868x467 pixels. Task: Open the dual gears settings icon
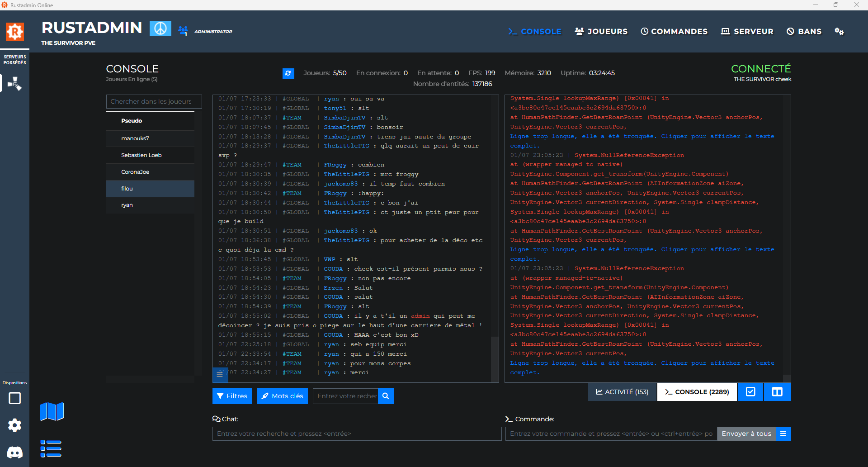point(839,31)
